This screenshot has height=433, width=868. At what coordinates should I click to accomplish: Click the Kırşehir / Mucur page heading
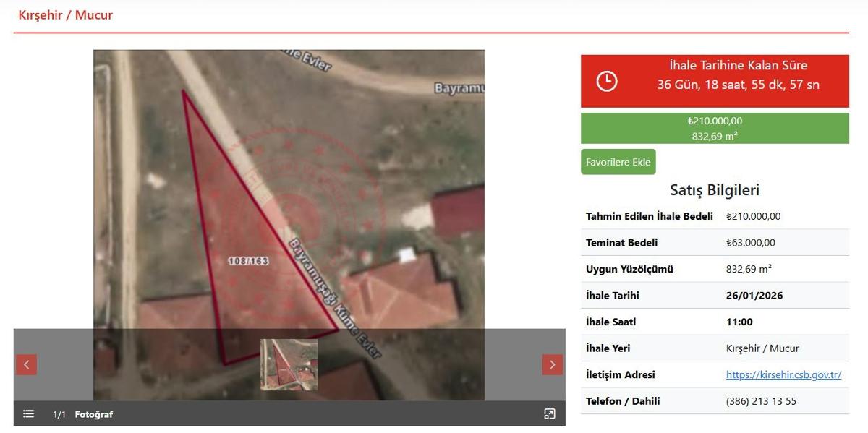[66, 15]
